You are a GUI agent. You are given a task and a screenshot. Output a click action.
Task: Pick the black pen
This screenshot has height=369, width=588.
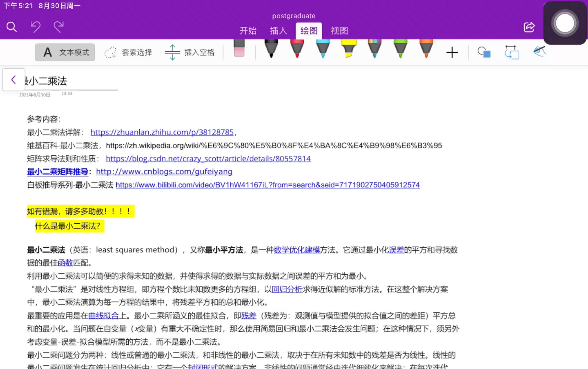(x=271, y=49)
